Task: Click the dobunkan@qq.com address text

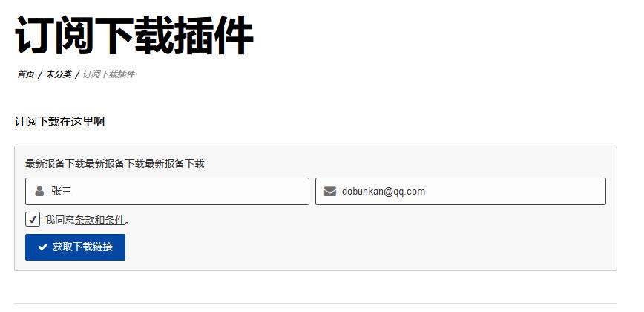Action: (383, 192)
